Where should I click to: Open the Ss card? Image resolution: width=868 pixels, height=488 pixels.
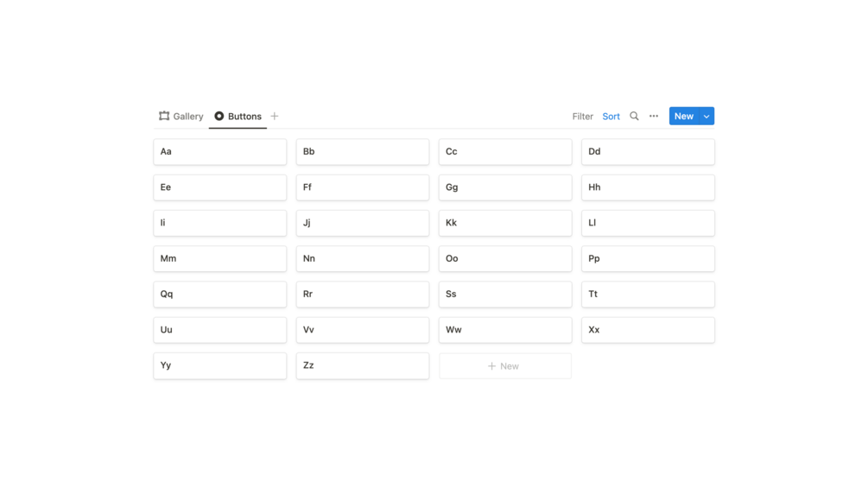click(505, 295)
